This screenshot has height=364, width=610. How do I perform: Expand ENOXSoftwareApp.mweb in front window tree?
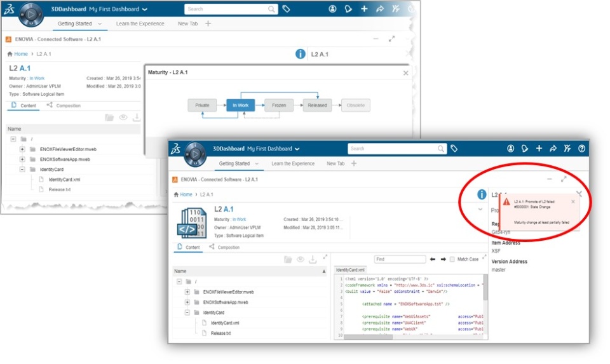[187, 302]
